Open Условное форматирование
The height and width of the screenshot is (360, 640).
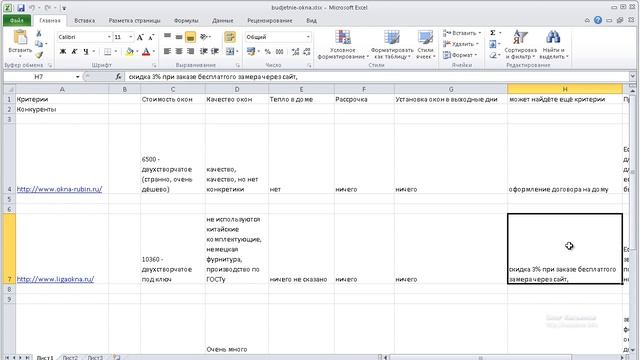click(343, 45)
